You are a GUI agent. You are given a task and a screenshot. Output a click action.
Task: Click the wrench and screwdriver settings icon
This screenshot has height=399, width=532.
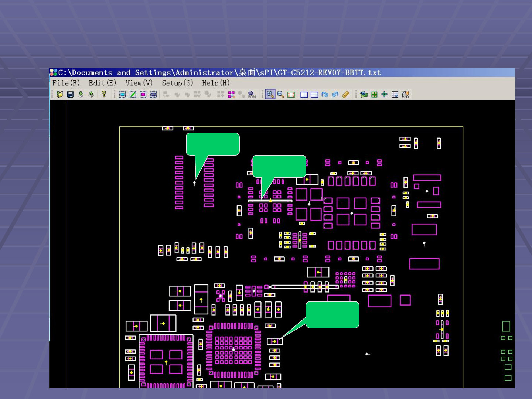pos(405,95)
